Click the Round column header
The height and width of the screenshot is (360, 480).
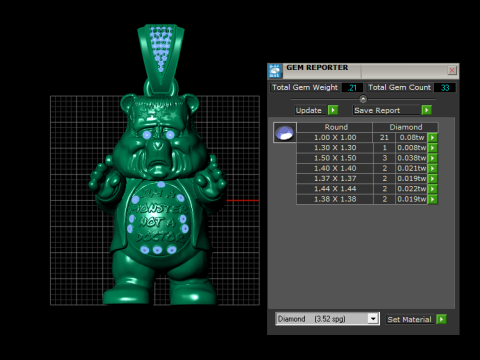pos(335,127)
